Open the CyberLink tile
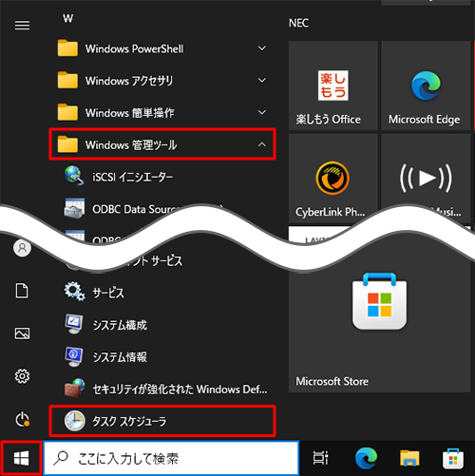Screen dimensions: 475x476 [333, 178]
